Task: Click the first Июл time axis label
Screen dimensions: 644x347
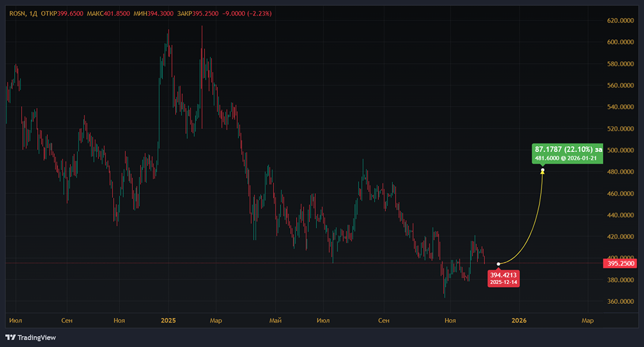Action: coord(15,321)
